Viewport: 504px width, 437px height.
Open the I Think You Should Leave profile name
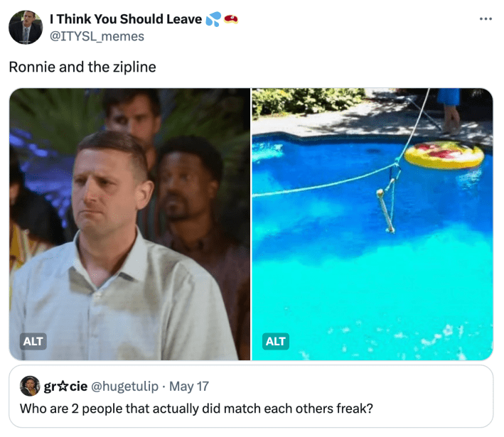[x=126, y=19]
